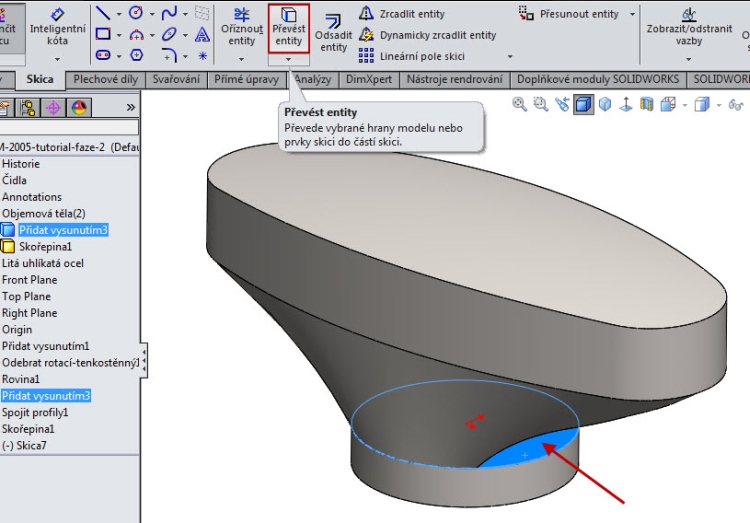Open the DisplayManager color ball tab
This screenshot has width=750, height=523.
(78, 108)
